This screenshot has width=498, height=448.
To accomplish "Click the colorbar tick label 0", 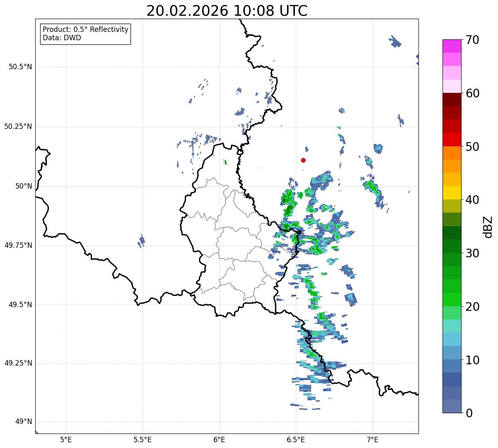I will (469, 413).
